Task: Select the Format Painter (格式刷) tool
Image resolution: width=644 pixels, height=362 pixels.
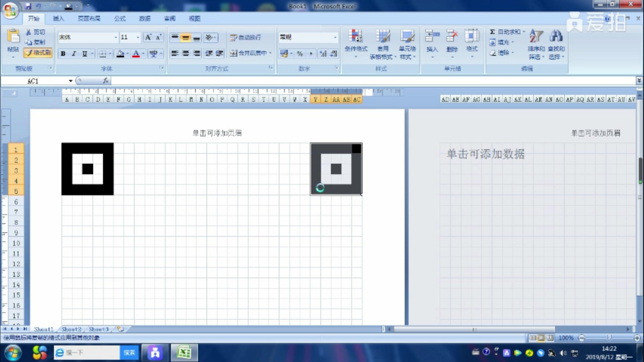Action: pyautogui.click(x=37, y=53)
